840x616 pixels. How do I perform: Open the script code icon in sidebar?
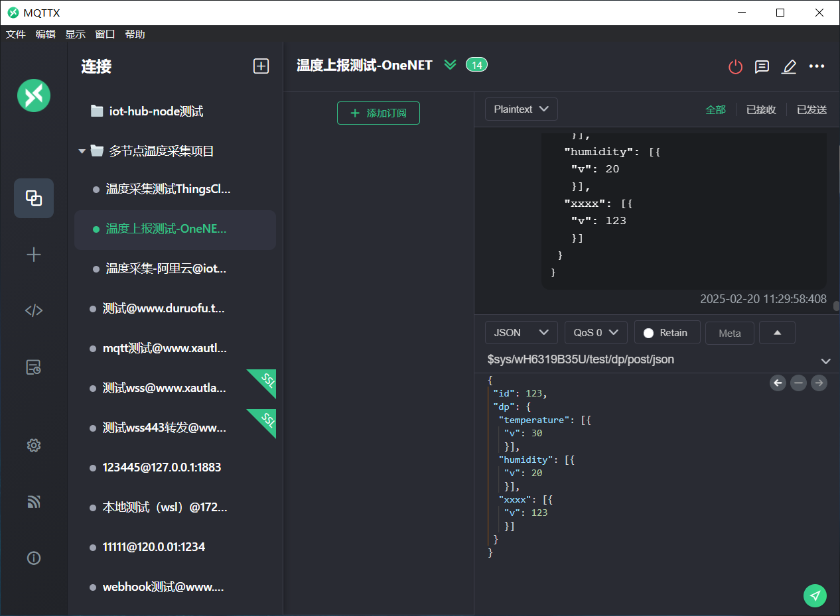pyautogui.click(x=34, y=310)
